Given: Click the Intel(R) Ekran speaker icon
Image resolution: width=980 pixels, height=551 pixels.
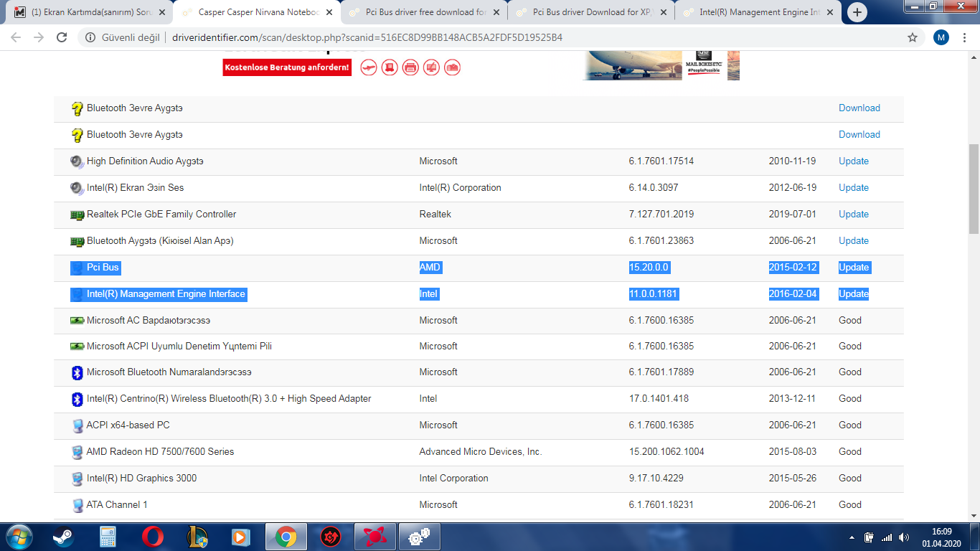Looking at the screenshot, I should tap(77, 188).
